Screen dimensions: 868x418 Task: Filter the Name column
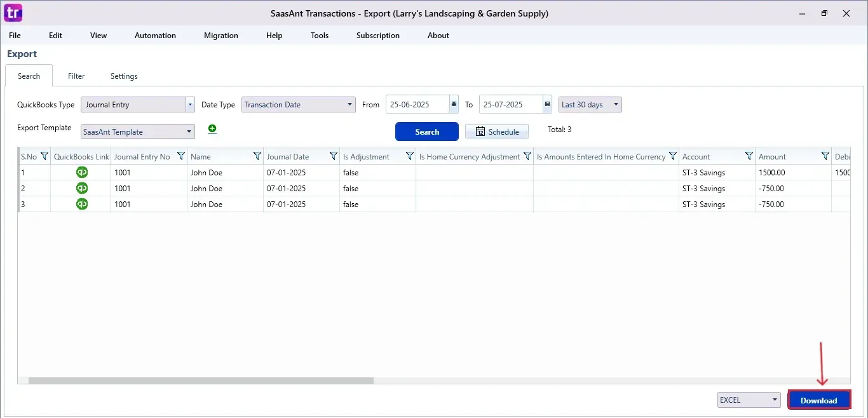pyautogui.click(x=257, y=156)
